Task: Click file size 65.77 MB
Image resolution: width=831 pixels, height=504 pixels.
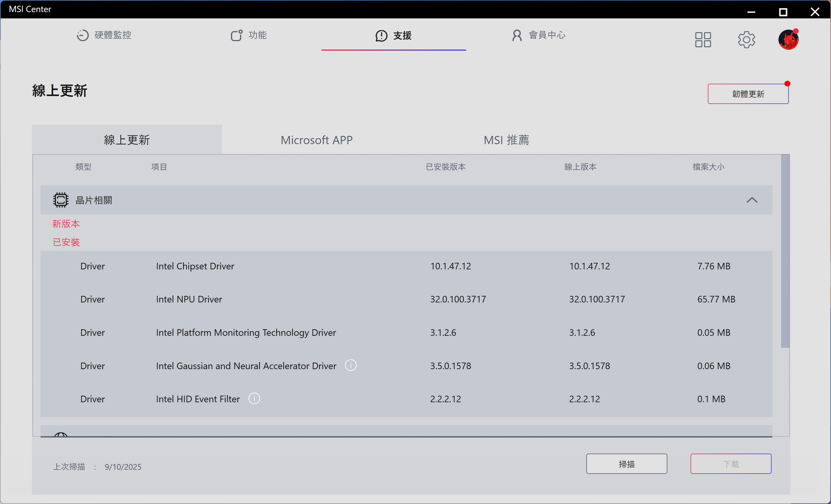Action: point(716,299)
